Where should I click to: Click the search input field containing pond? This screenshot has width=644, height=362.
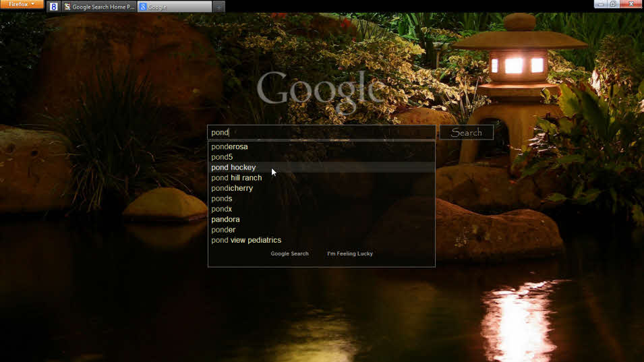pyautogui.click(x=321, y=132)
